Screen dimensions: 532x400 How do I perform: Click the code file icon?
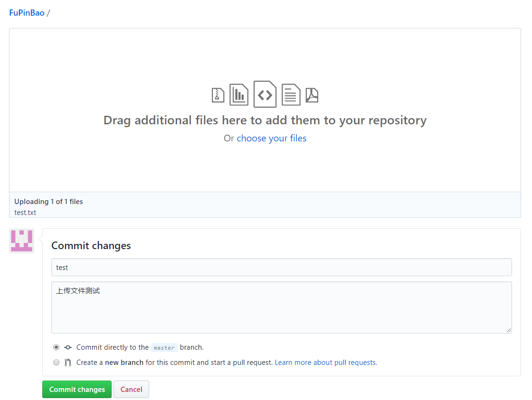coord(265,94)
